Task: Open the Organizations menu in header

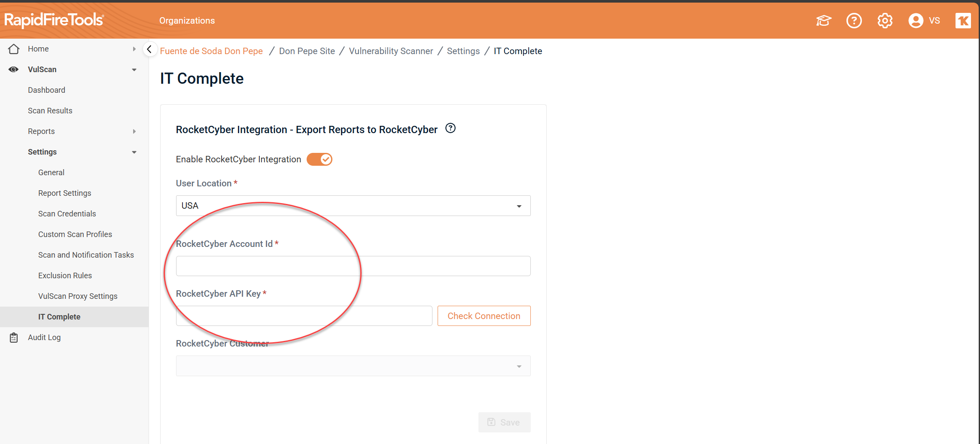Action: point(187,21)
